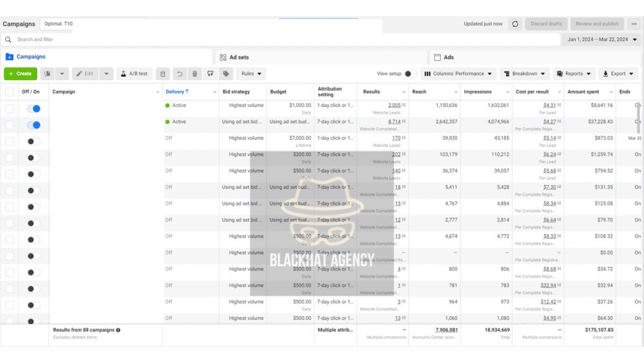The image size is (644, 363).
Task: Sort by the Cost per result header
Action: pyautogui.click(x=532, y=92)
